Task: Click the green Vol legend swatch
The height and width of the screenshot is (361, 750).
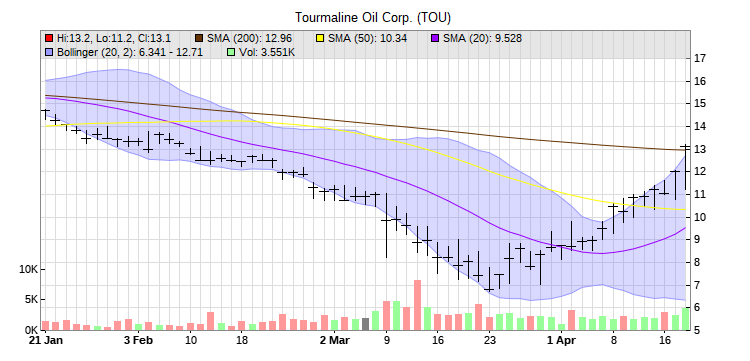Action: (230, 52)
